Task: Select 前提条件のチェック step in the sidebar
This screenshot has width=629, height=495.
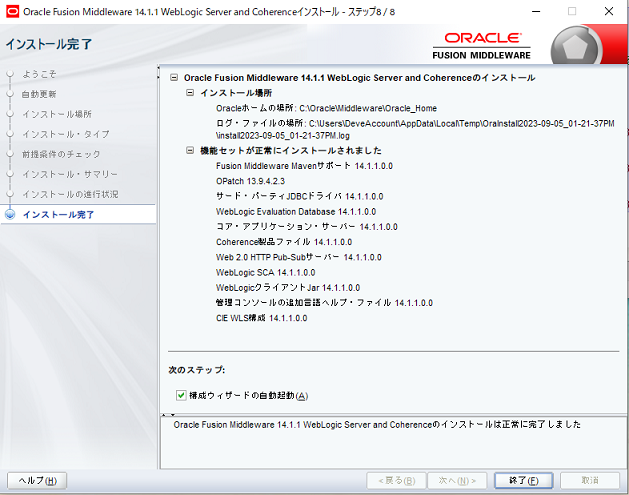Action: [x=61, y=154]
